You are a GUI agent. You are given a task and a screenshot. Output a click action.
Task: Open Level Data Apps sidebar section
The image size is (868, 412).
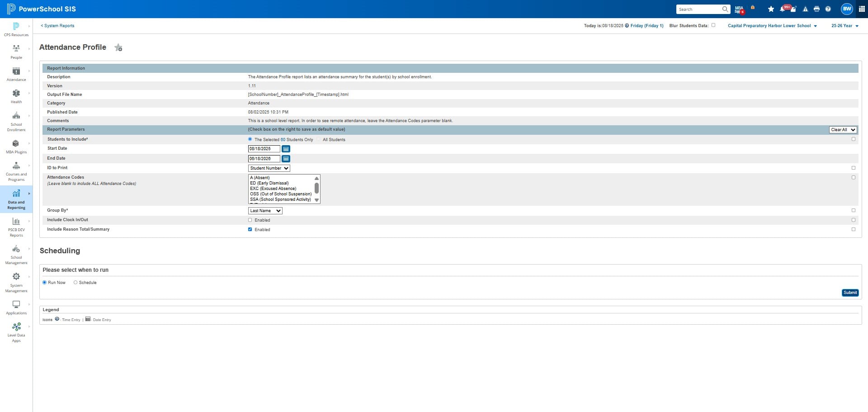coord(16,332)
